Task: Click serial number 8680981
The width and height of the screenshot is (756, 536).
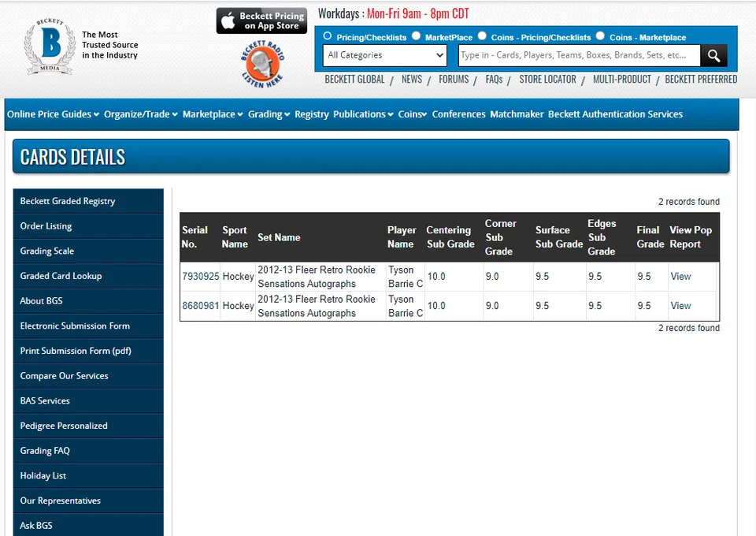Action: (x=201, y=306)
